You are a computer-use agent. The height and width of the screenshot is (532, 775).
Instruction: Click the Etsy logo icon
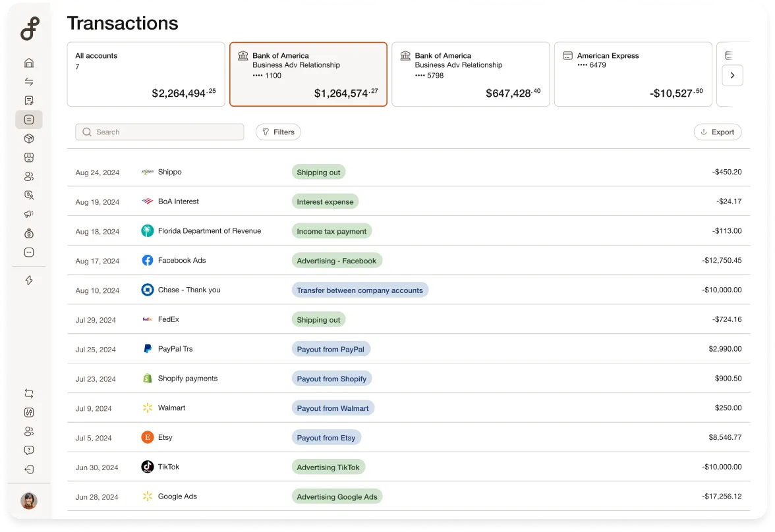pyautogui.click(x=148, y=437)
